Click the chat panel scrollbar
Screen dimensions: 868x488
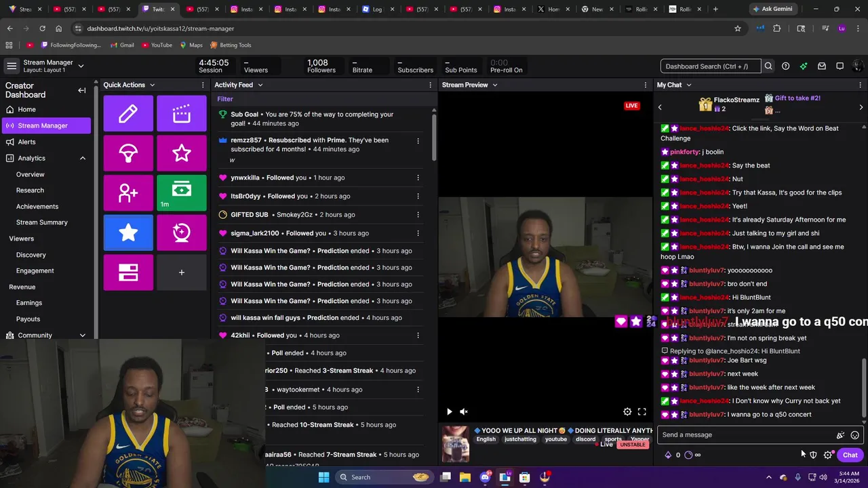[x=863, y=388]
